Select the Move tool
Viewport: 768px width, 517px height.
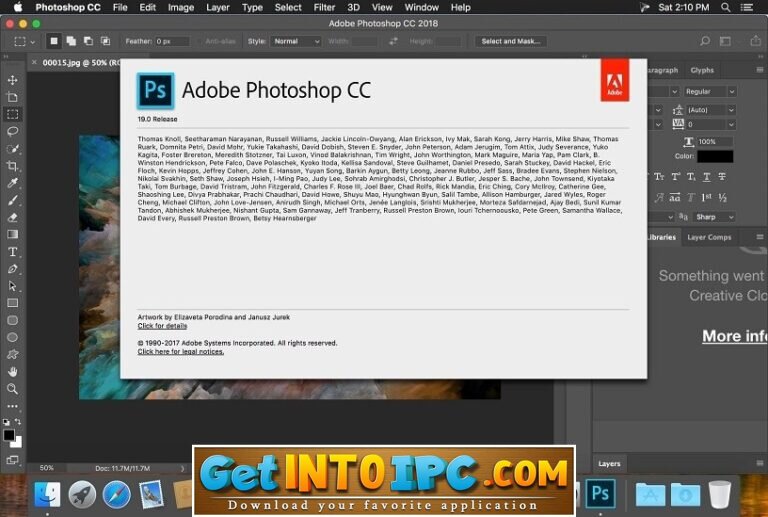(x=13, y=80)
